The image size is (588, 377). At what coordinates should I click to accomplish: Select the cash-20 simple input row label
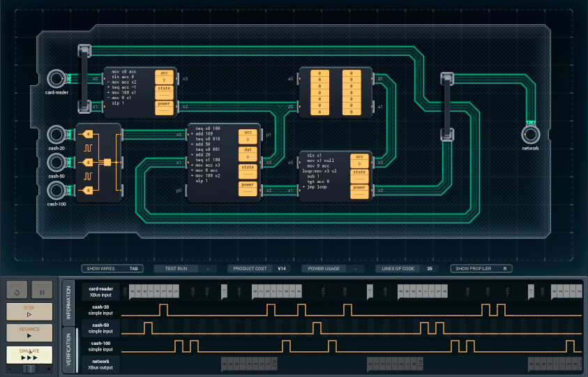[100, 310]
